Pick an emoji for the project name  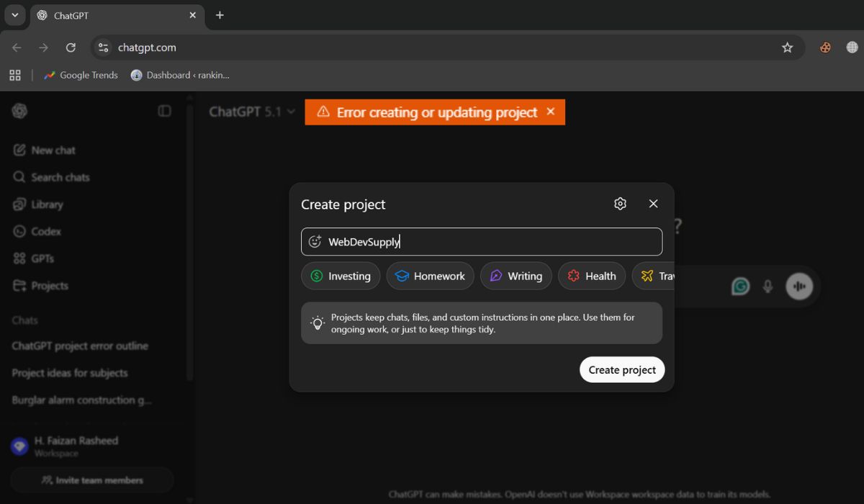coord(314,241)
